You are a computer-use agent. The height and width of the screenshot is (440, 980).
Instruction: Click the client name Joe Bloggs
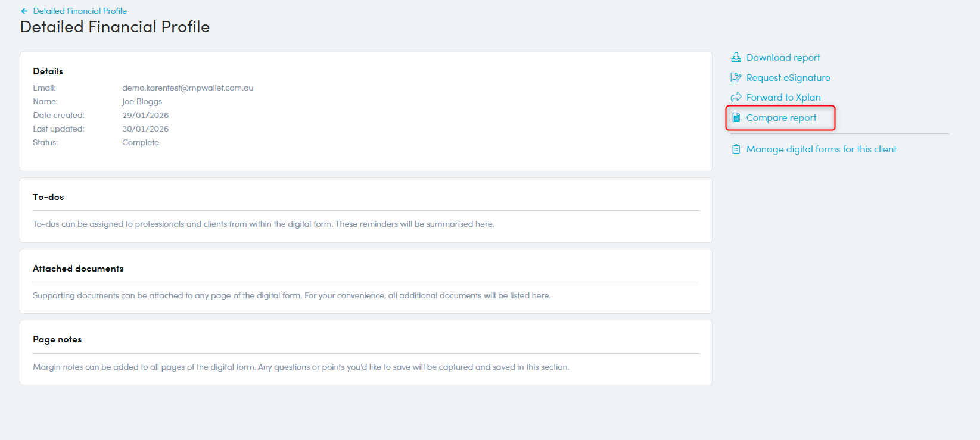[x=142, y=101]
